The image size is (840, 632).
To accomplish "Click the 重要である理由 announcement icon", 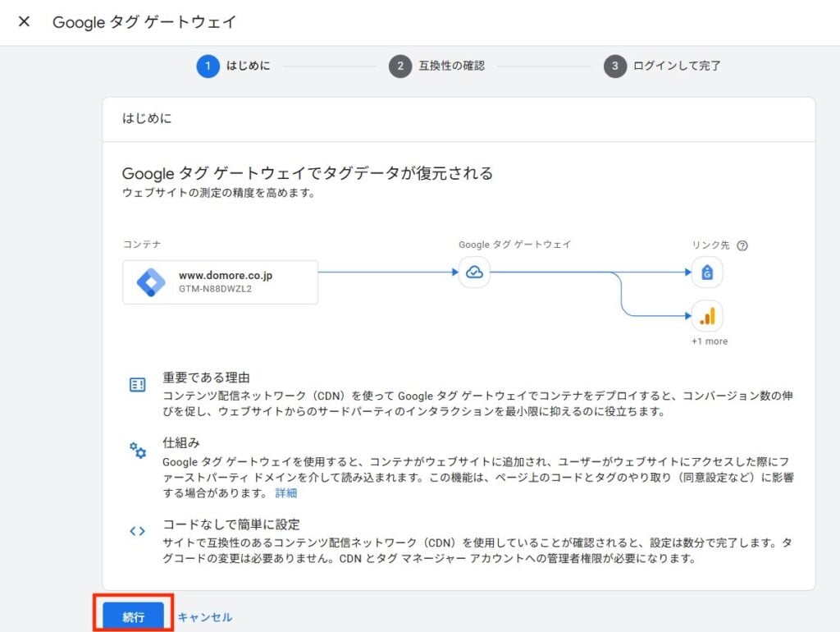I will tap(137, 384).
